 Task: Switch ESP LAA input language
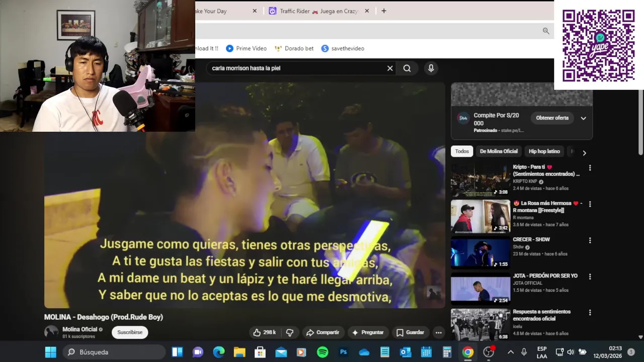click(x=542, y=352)
